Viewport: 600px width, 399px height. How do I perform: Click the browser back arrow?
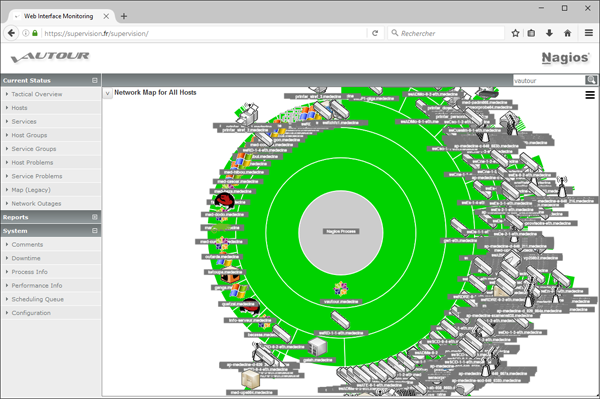pyautogui.click(x=11, y=33)
